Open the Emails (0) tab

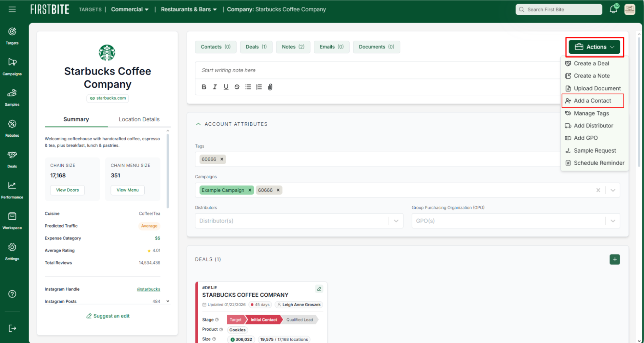click(332, 47)
